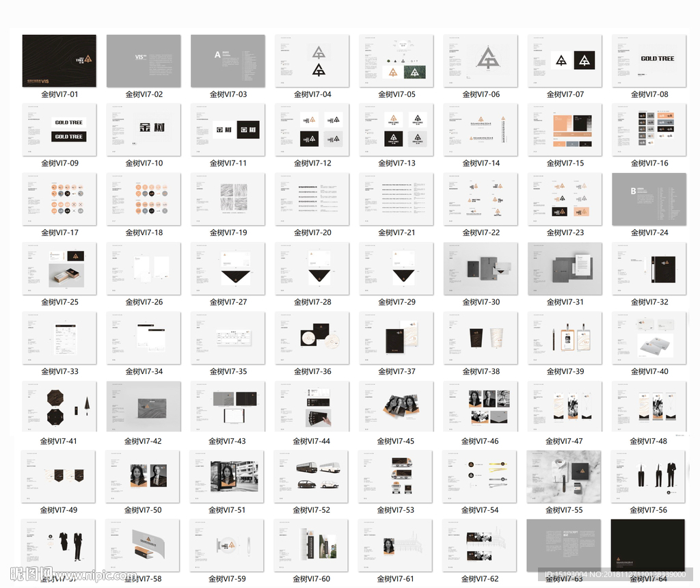Screen dimensions: 700x588
Task: Open the business card thumbnail 金树VI7-25
Action: 59,269
